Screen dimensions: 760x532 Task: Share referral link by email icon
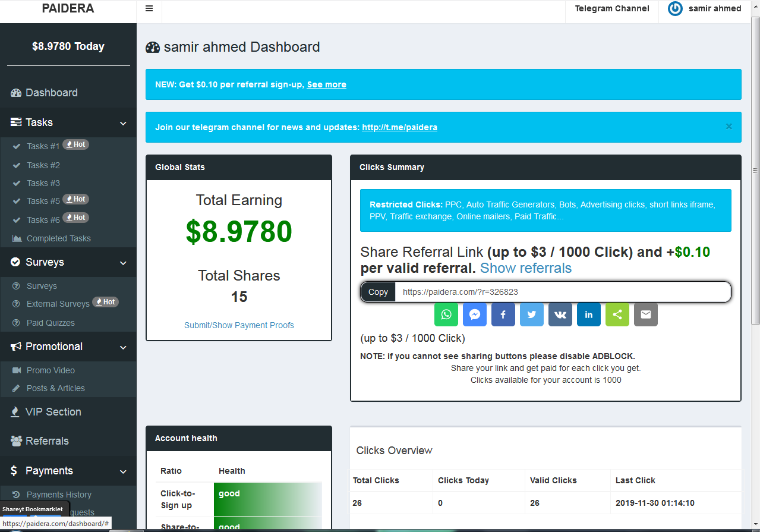[646, 314]
